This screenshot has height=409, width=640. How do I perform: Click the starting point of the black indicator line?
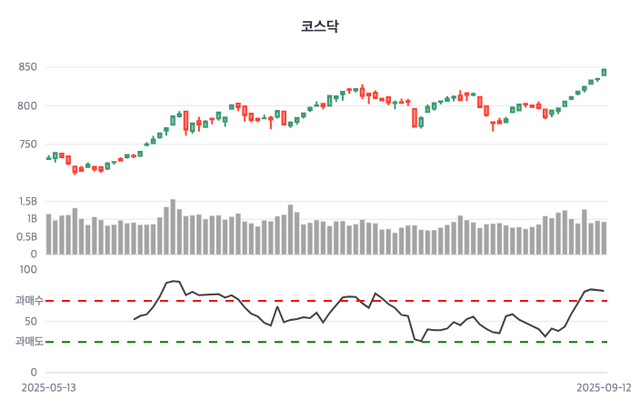point(134,319)
